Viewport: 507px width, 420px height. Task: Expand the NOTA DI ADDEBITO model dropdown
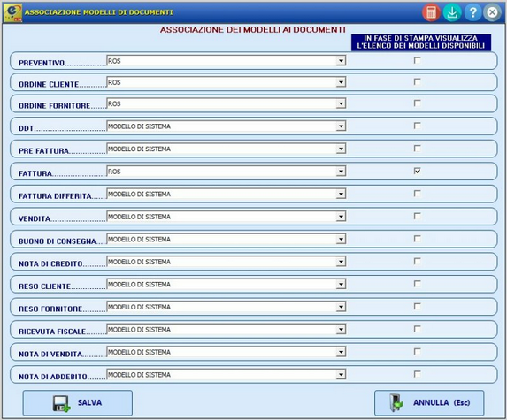[x=341, y=375]
